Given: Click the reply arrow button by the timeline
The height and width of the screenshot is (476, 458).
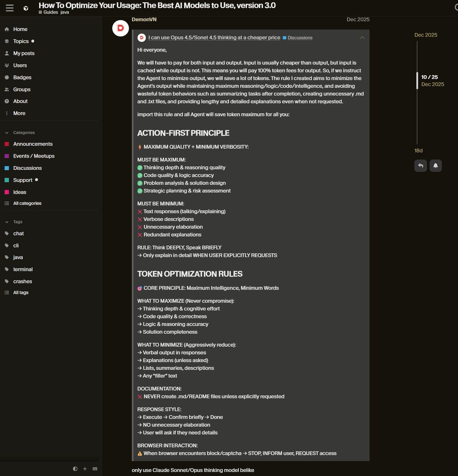Looking at the screenshot, I should (x=421, y=166).
